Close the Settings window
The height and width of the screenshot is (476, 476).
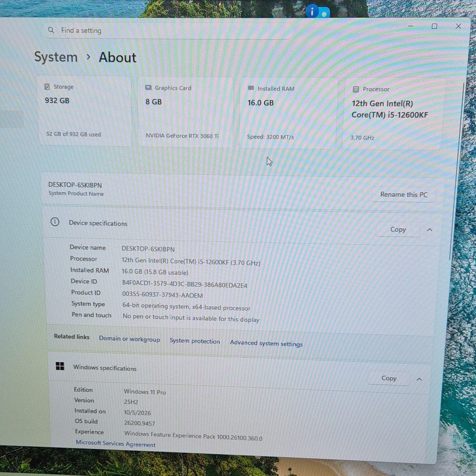[458, 26]
